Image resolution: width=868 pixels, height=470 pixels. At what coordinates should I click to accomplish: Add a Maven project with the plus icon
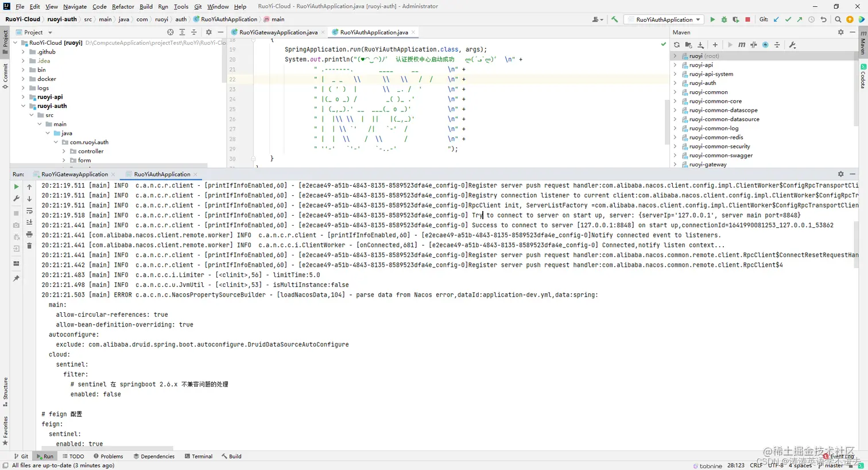(x=715, y=45)
